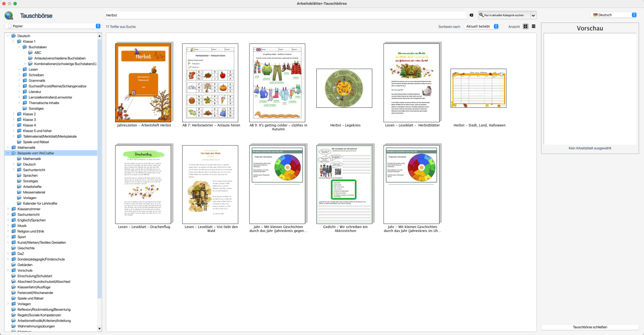Collapse Beispiele vom WsCrafter node

pos(8,153)
